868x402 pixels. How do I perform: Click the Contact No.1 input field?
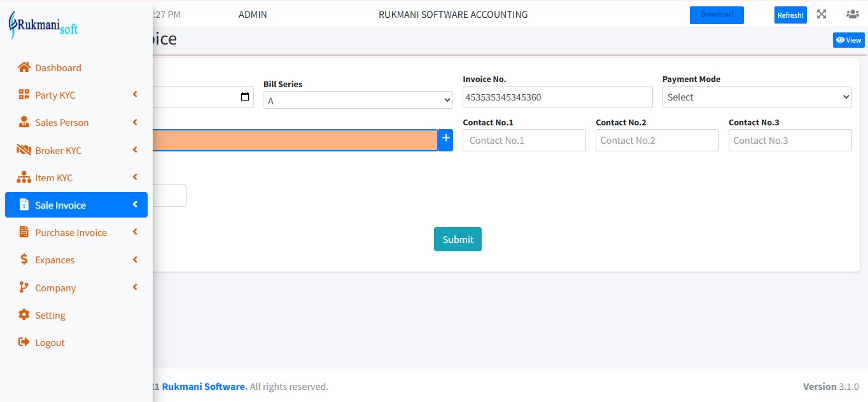pyautogui.click(x=524, y=140)
